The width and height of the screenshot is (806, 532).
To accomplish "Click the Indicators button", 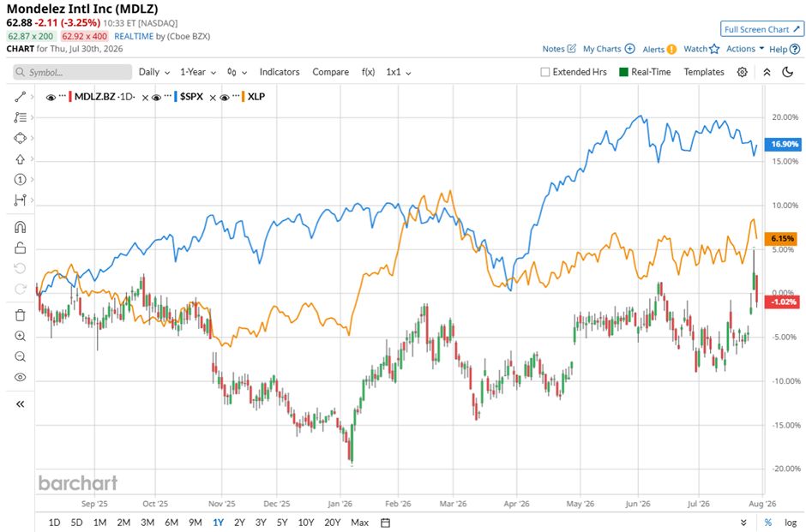I will click(280, 72).
